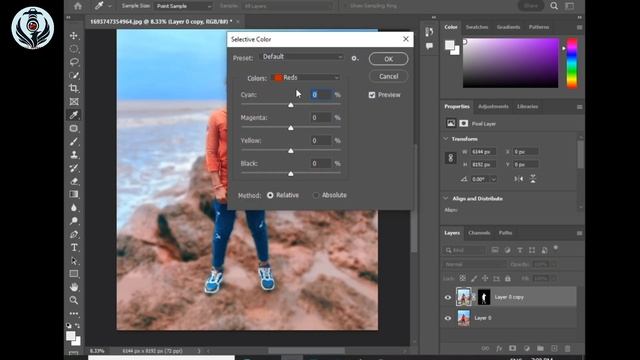
Task: Toggle the Preview checkbox
Action: tap(372, 95)
